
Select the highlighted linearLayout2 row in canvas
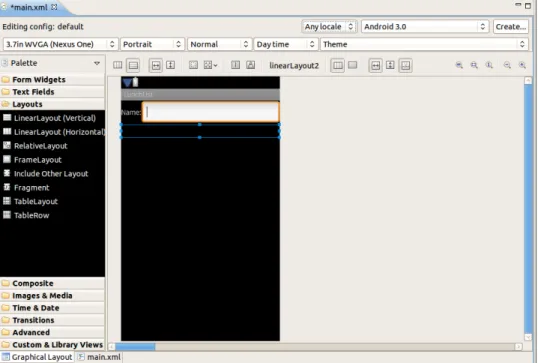200,131
